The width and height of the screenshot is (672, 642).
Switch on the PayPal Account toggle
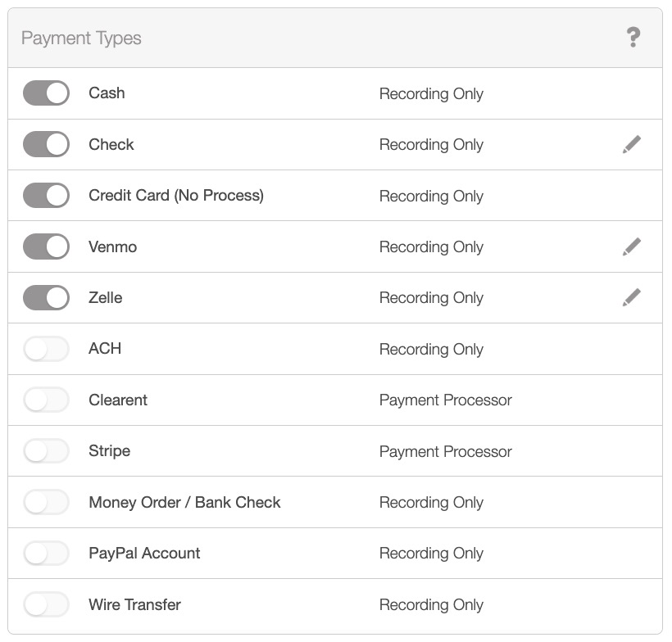click(x=46, y=554)
